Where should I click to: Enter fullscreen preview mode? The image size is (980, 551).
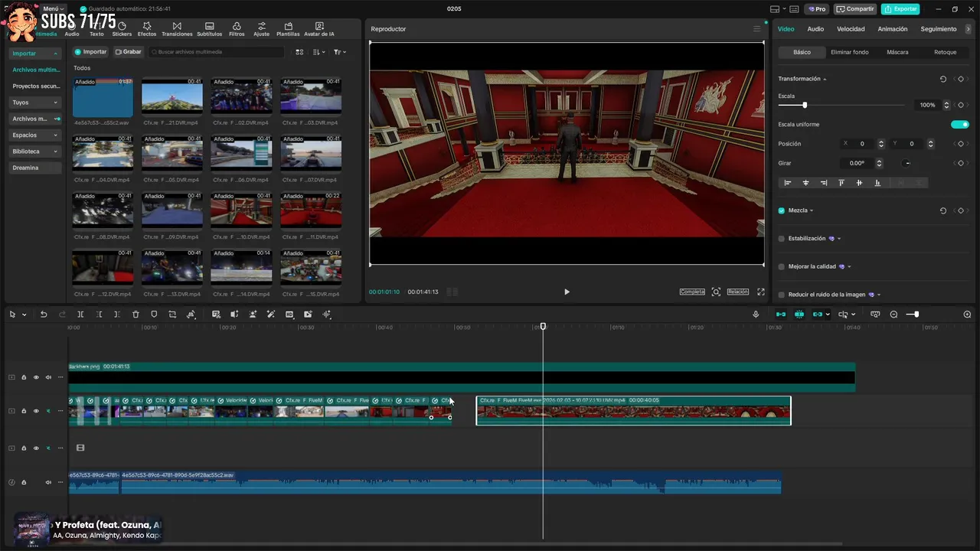tap(761, 292)
